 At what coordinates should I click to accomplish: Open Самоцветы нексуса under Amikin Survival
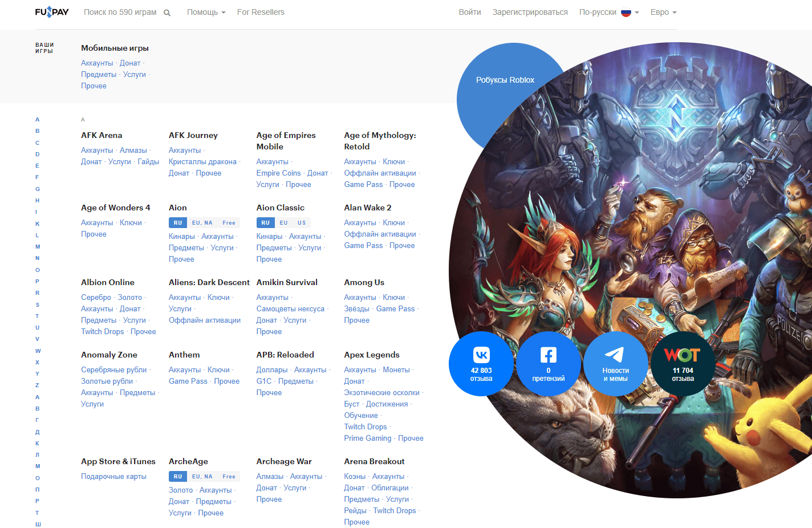coord(290,309)
